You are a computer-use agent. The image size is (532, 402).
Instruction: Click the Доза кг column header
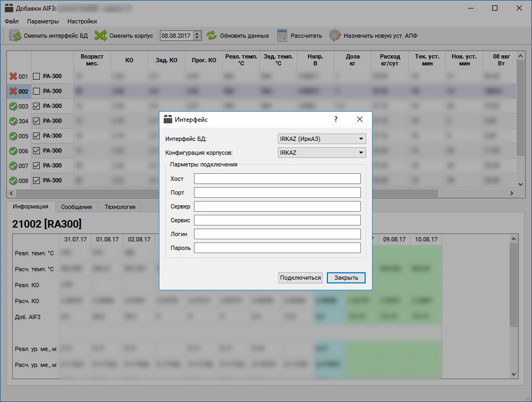pos(352,60)
